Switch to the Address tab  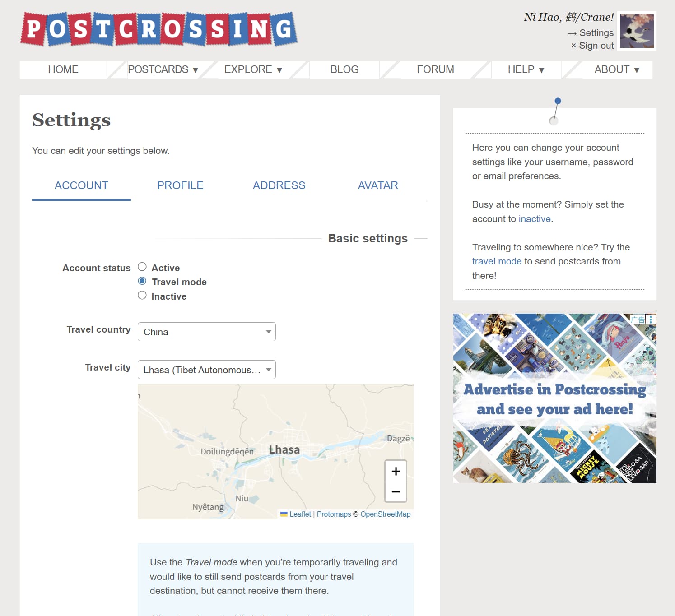pos(279,185)
